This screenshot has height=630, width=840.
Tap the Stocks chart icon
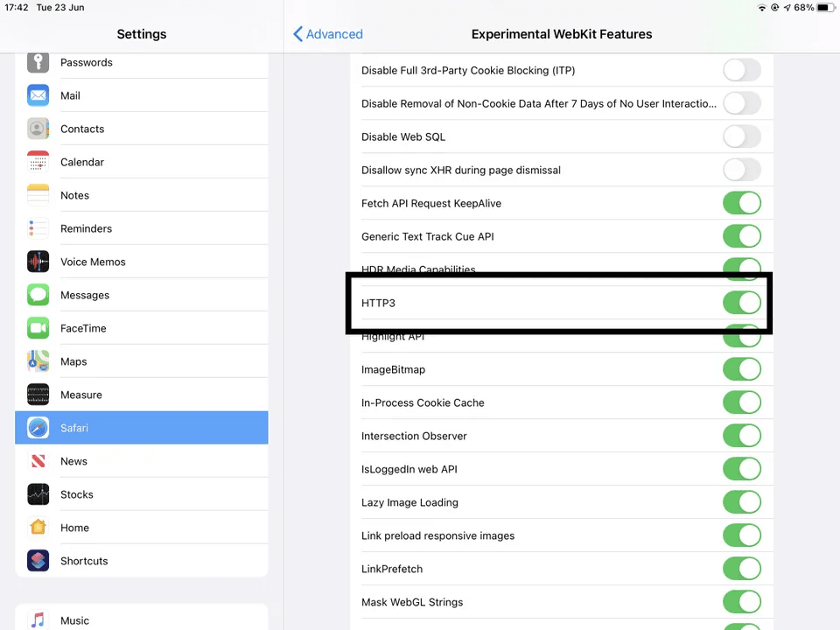coord(38,494)
